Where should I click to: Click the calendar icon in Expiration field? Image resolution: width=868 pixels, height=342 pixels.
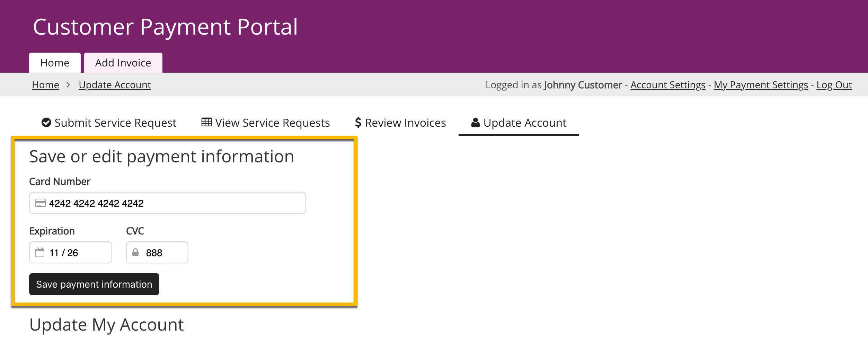[40, 253]
